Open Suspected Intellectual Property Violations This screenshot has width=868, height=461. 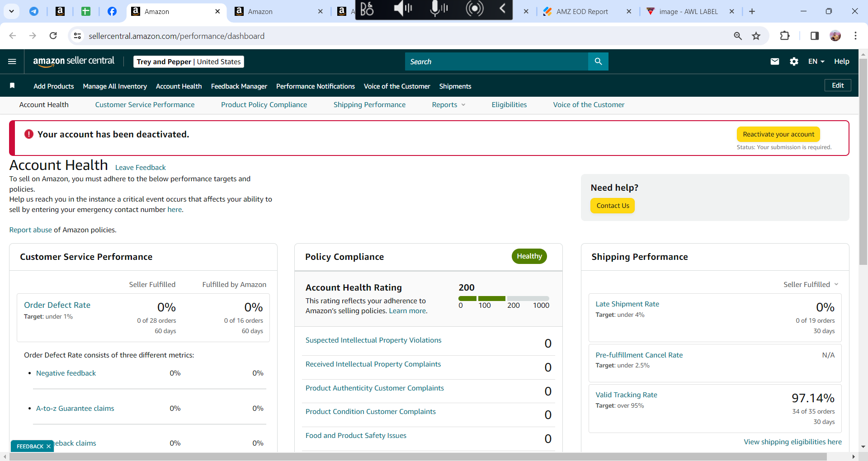[x=373, y=340]
